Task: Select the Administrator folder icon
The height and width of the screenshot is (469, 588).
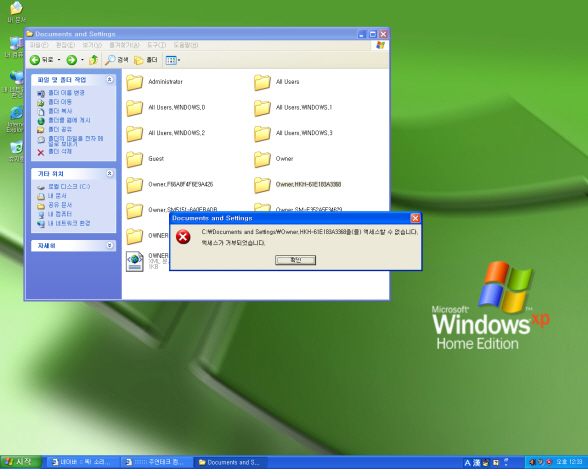Action: click(134, 82)
